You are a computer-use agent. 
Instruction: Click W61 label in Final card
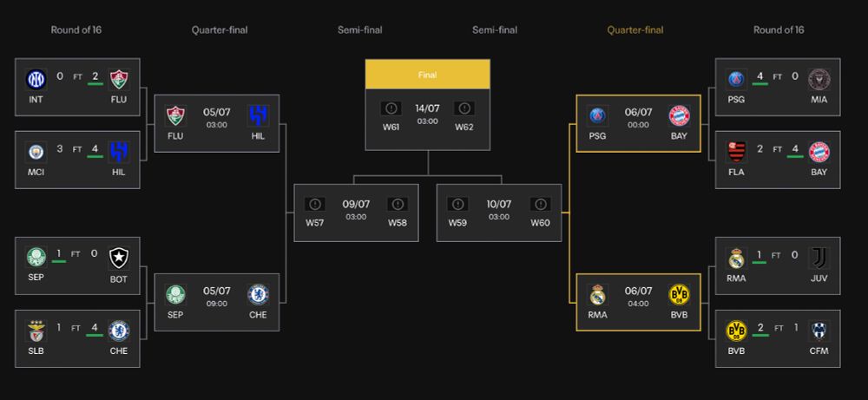391,128
